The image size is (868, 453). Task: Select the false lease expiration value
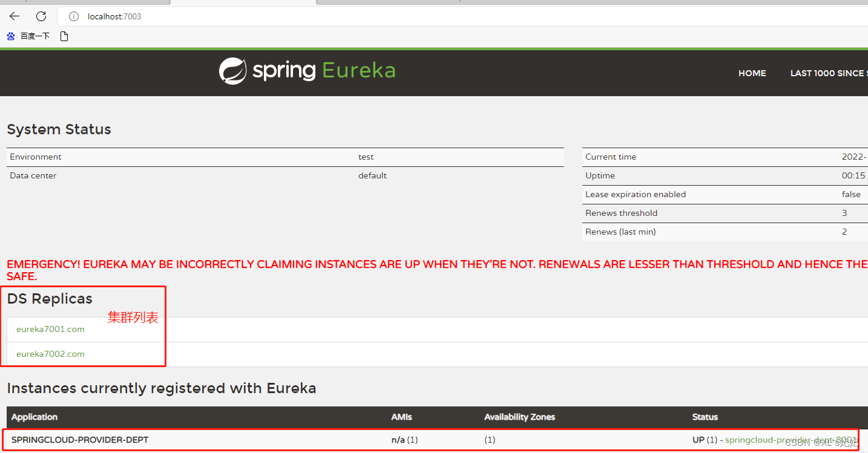point(851,194)
